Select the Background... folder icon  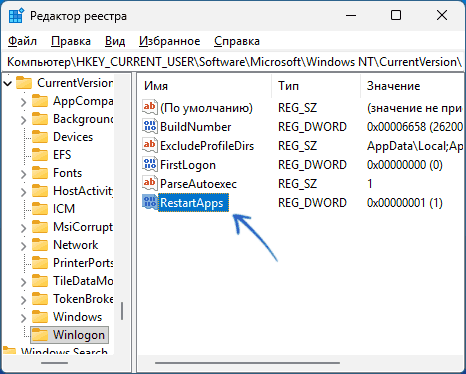pyautogui.click(x=40, y=119)
